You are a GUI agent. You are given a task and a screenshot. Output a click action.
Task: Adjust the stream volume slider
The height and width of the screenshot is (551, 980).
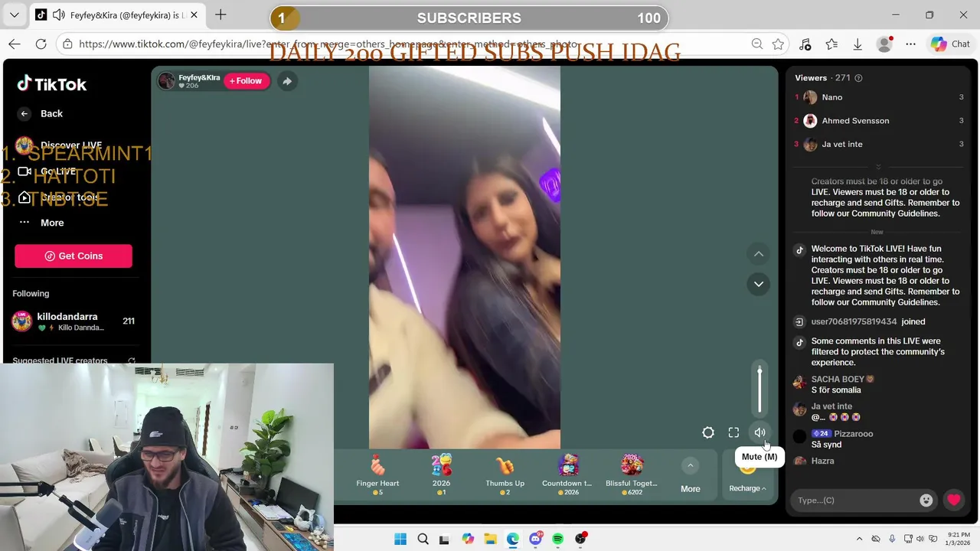(x=759, y=389)
